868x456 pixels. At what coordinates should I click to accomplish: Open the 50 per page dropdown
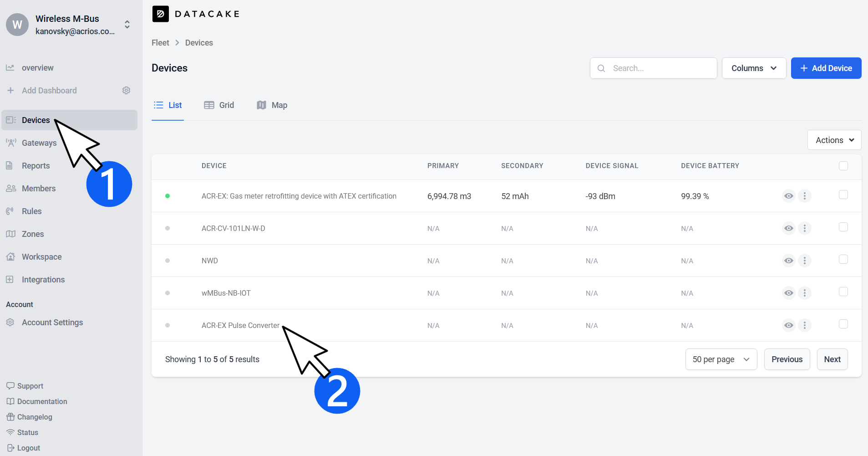tap(721, 359)
